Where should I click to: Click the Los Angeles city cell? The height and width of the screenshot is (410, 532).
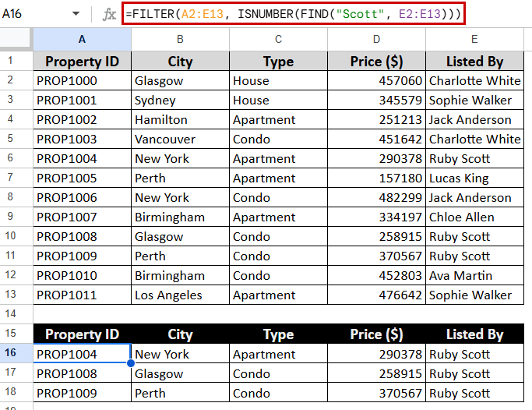[180, 295]
